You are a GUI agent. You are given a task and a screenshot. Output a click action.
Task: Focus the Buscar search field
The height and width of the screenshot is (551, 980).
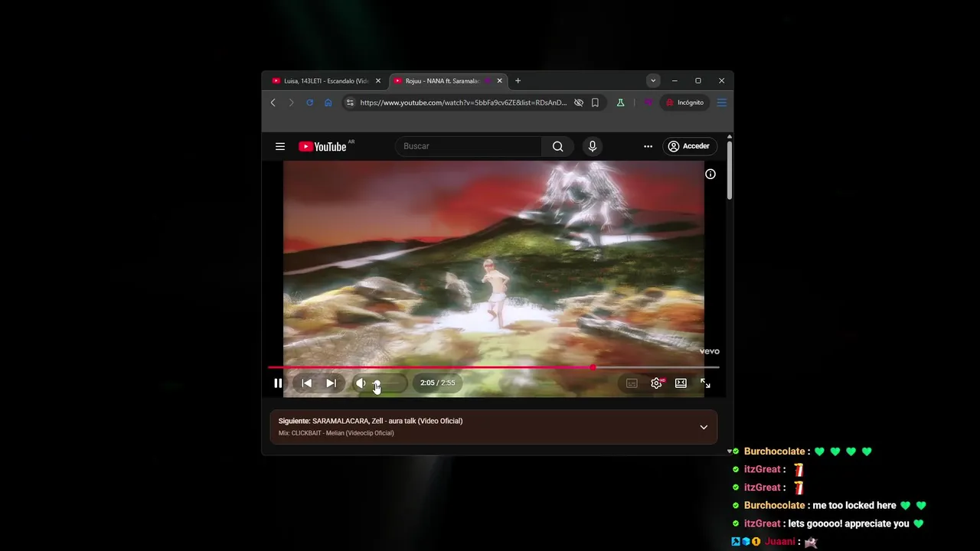coord(469,146)
